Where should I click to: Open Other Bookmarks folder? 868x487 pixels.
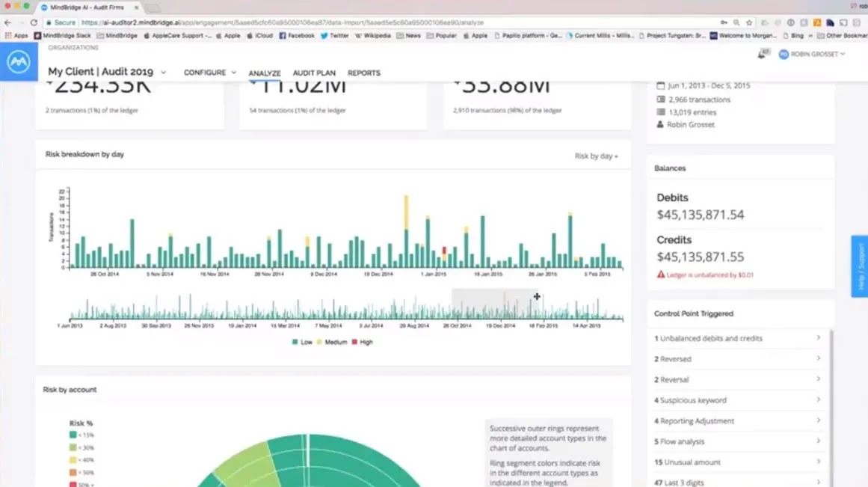(842, 35)
